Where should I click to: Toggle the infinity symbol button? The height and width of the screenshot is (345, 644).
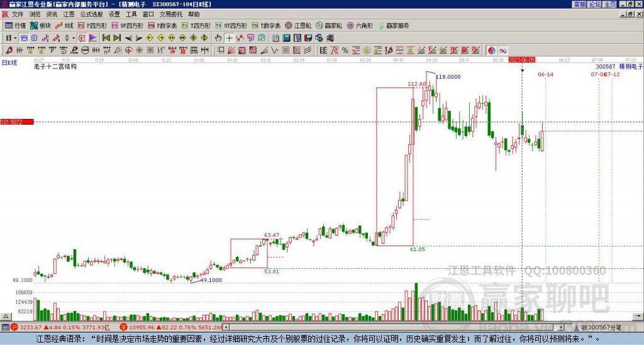(x=502, y=50)
